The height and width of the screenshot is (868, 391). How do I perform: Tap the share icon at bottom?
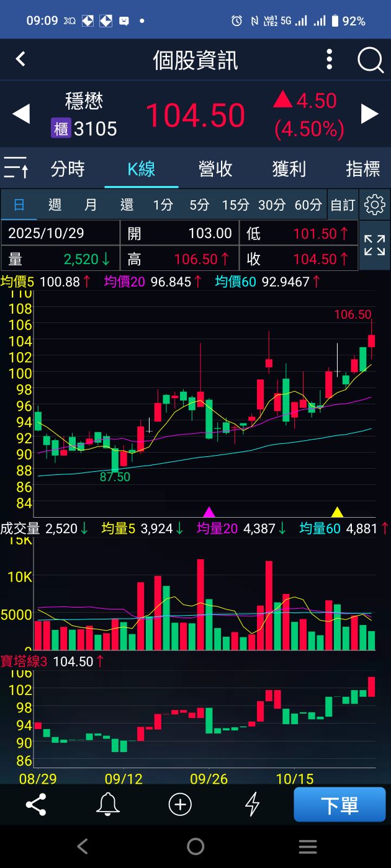[36, 805]
